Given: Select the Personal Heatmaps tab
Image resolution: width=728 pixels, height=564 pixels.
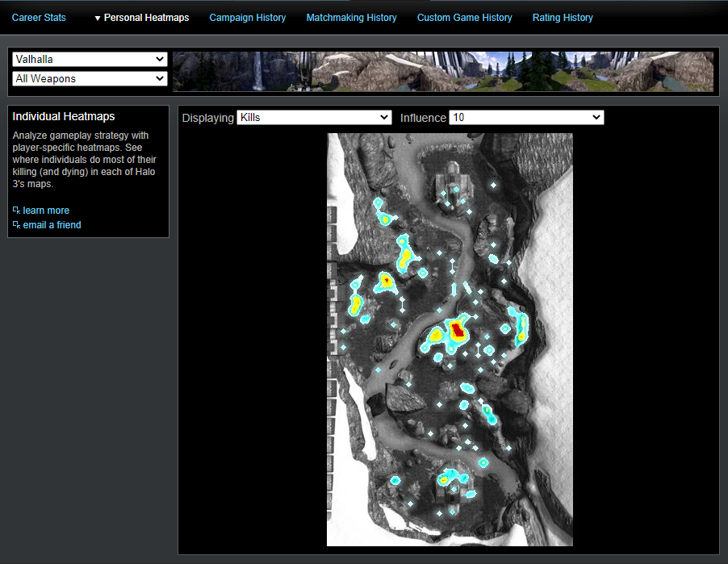Looking at the screenshot, I should point(146,18).
